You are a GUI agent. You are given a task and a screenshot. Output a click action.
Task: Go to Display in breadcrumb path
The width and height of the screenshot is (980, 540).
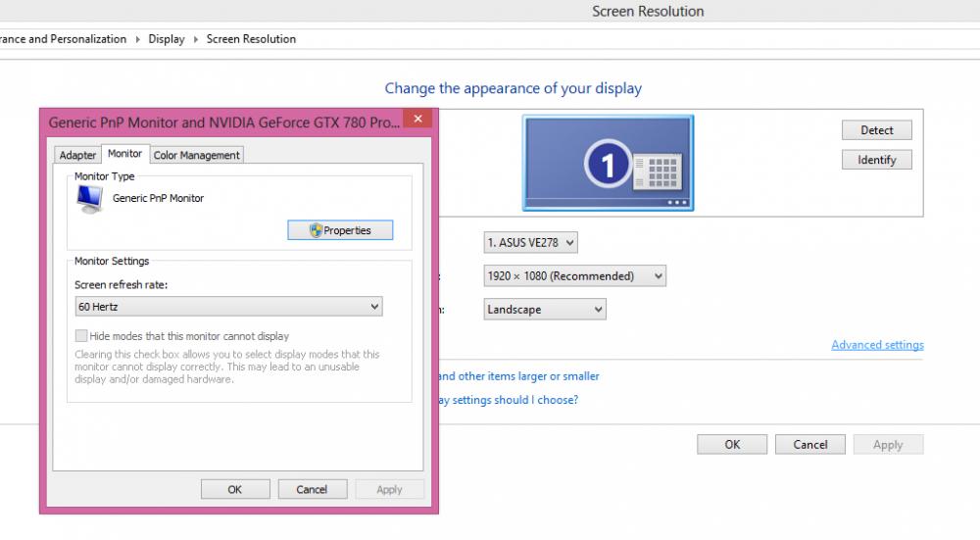click(x=167, y=39)
